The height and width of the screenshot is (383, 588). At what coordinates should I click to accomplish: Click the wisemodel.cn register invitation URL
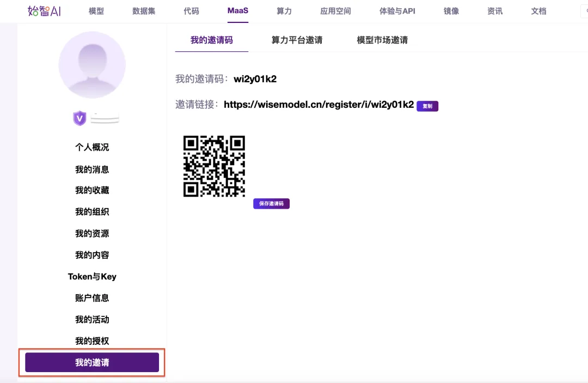pyautogui.click(x=318, y=104)
